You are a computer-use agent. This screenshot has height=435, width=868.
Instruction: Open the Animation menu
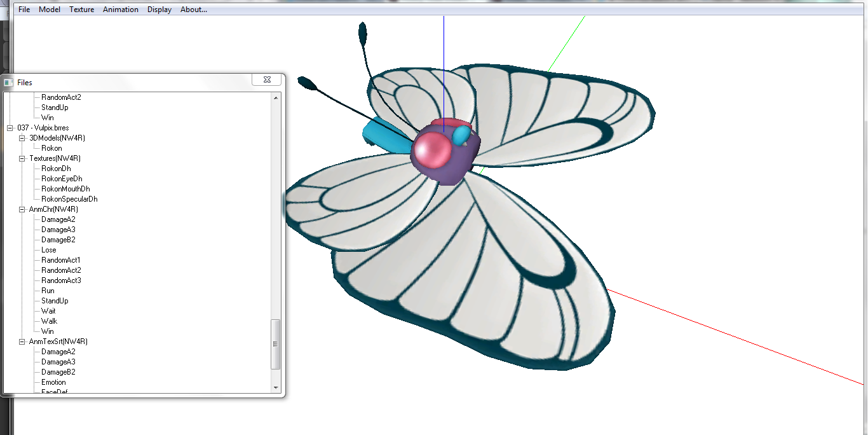click(121, 10)
